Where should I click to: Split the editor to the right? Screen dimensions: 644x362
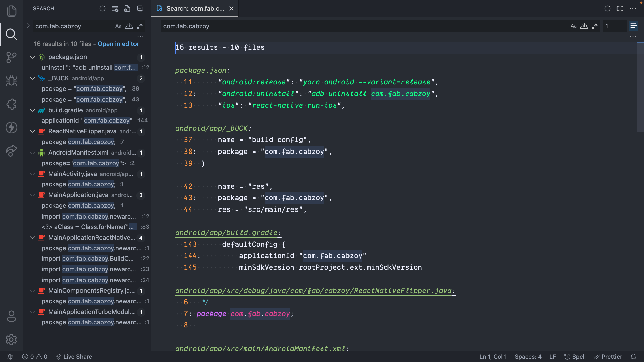(x=620, y=9)
